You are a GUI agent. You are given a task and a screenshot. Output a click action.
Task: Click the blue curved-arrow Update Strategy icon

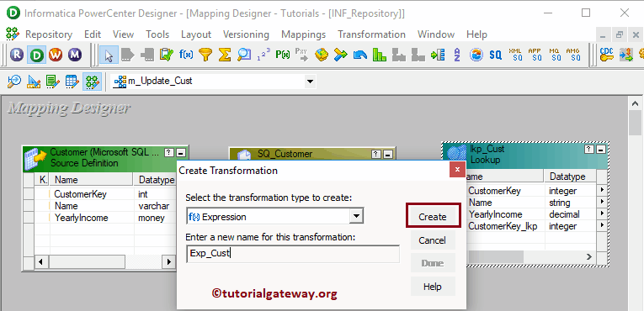click(x=360, y=55)
